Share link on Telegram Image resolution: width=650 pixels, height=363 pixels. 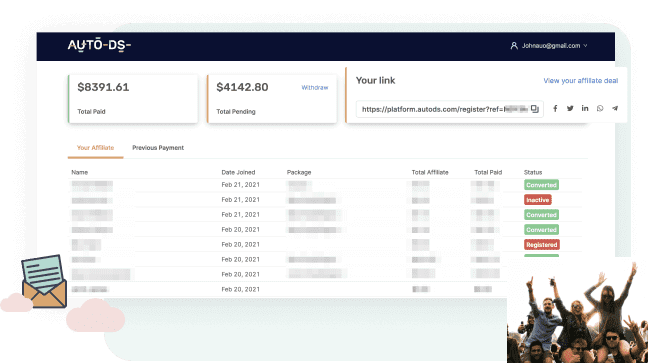[615, 109]
